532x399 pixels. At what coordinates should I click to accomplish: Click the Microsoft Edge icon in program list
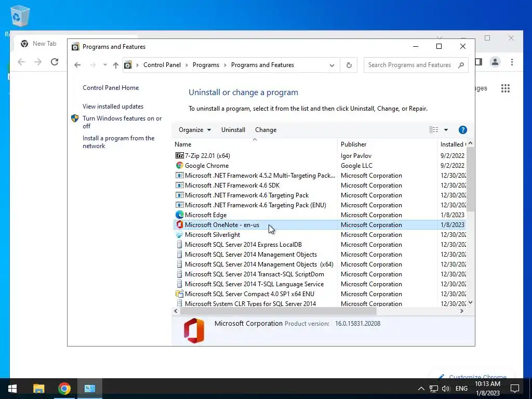click(179, 215)
